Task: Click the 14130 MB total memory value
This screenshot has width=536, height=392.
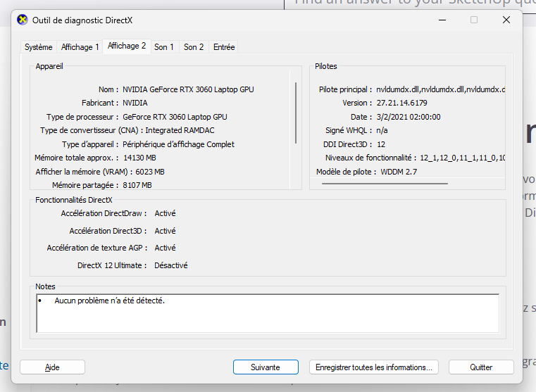Action: [139, 158]
